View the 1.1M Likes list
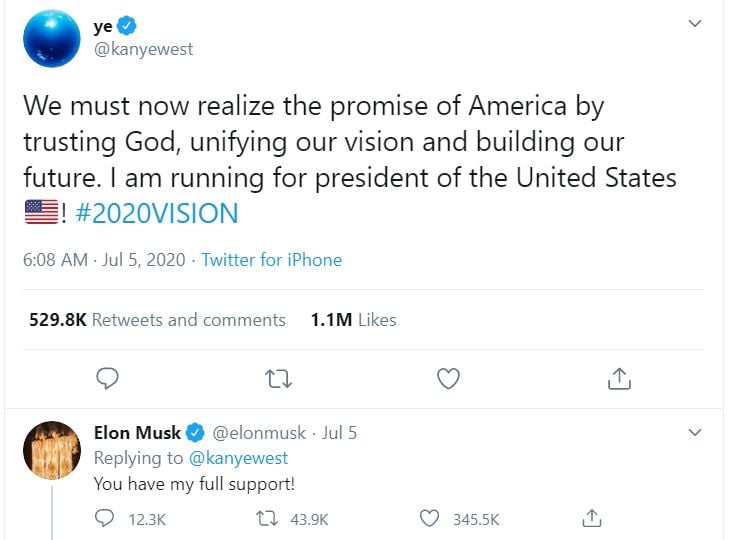This screenshot has height=540, width=736. [x=353, y=320]
